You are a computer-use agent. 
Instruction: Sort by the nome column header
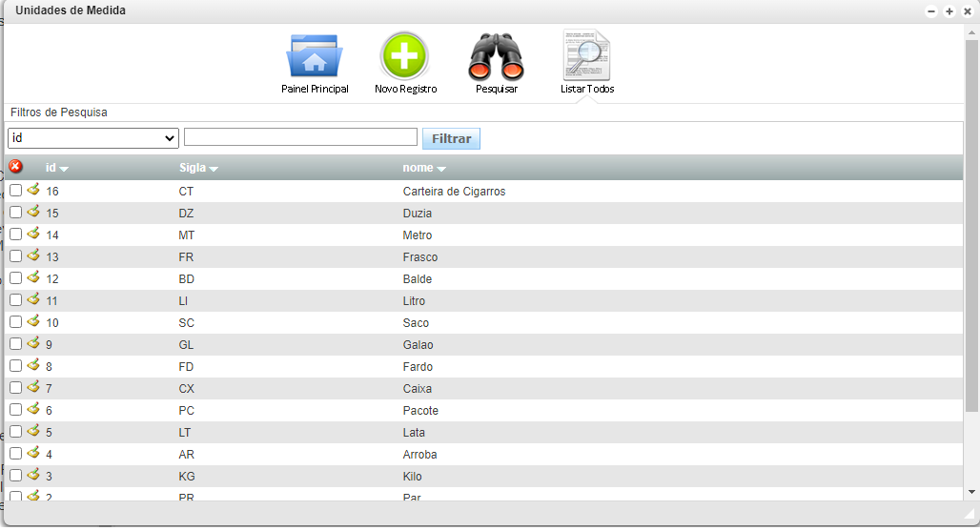pos(424,168)
